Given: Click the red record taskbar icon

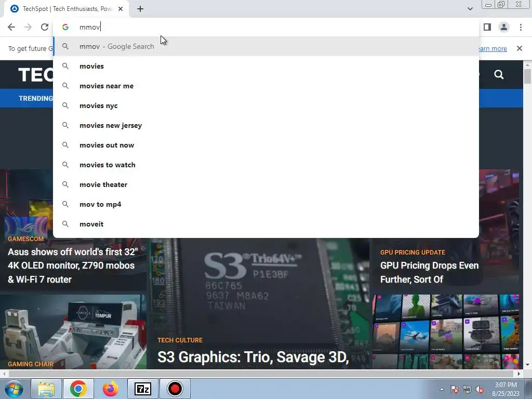Looking at the screenshot, I should (175, 389).
